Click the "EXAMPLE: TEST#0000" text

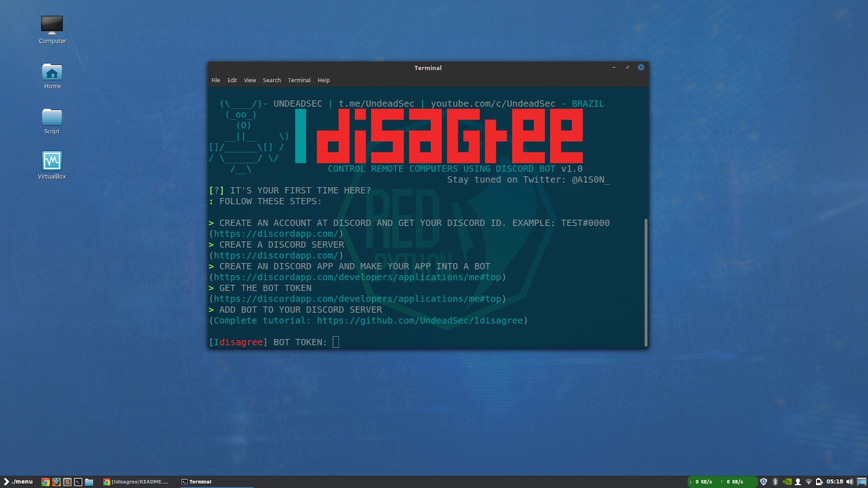[561, 223]
